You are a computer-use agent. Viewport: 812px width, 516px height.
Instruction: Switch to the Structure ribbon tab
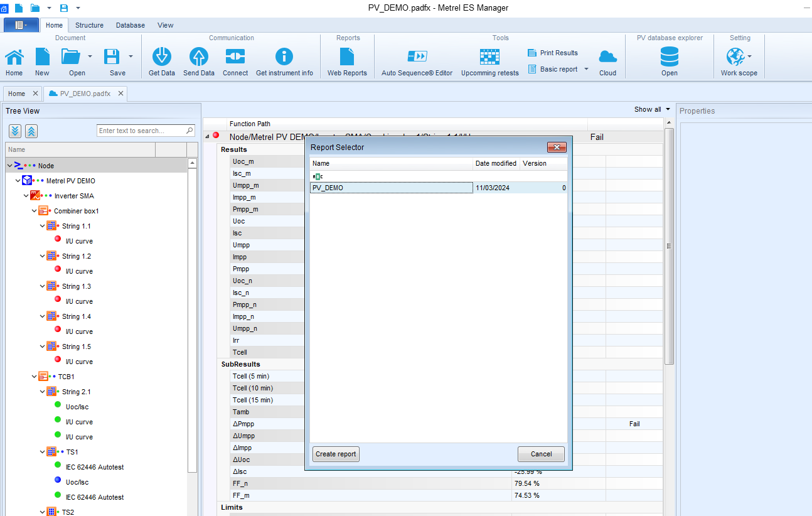[x=89, y=25]
